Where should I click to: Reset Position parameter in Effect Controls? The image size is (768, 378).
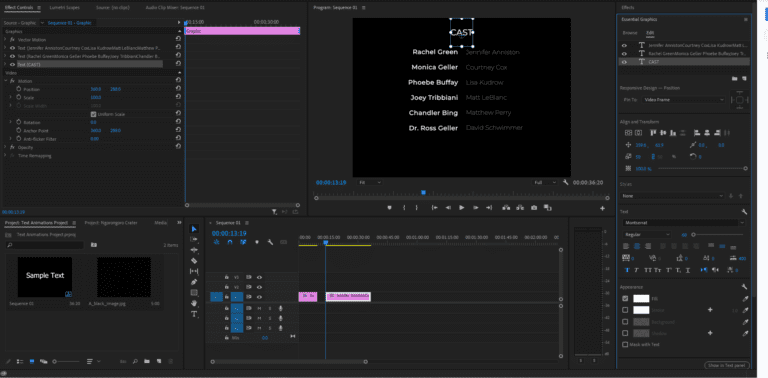178,89
